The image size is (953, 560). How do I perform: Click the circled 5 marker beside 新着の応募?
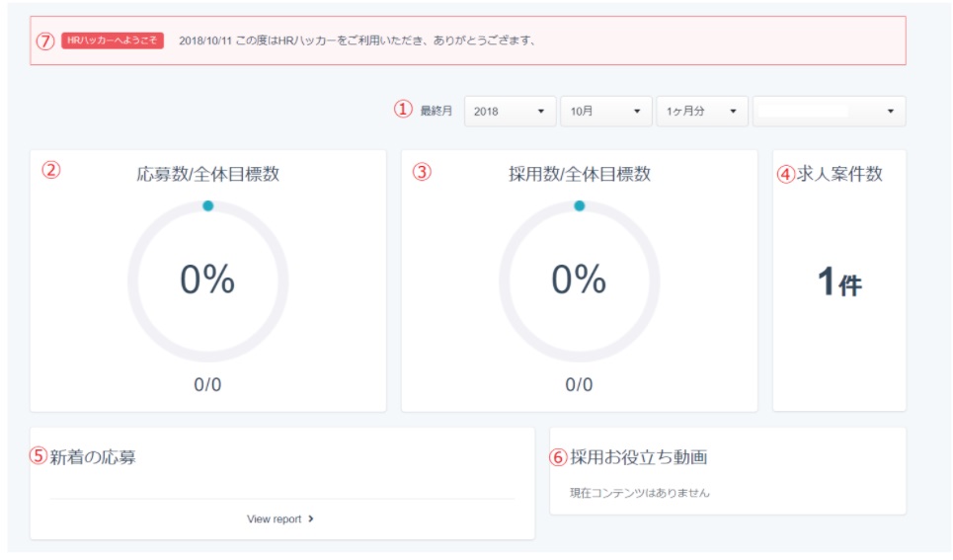pos(39,456)
